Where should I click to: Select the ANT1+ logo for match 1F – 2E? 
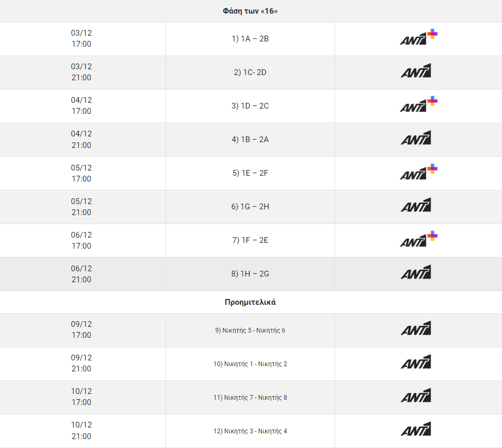418,240
